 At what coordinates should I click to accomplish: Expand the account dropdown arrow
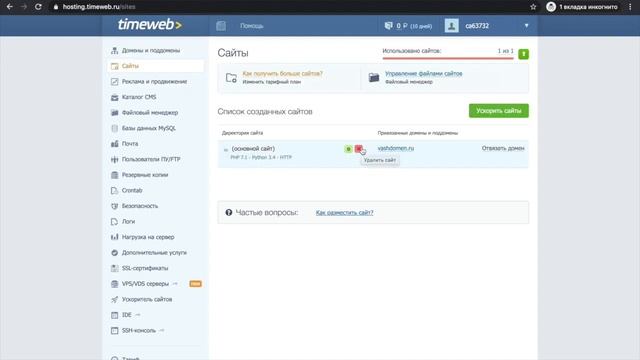pyautogui.click(x=527, y=26)
